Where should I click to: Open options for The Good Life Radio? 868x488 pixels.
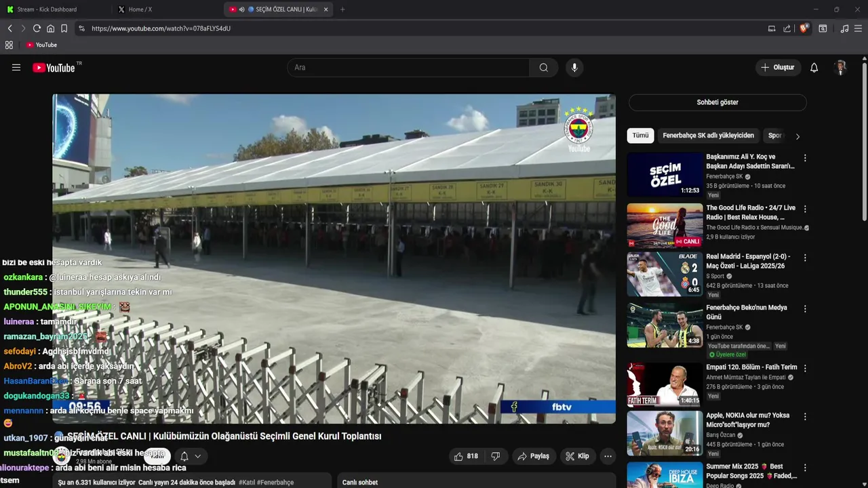coord(805,209)
